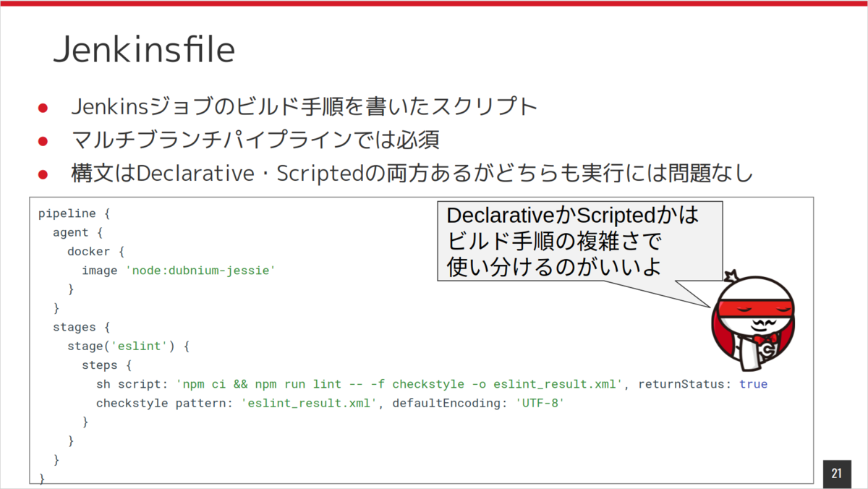
Task: Click the 'docker {' code line
Action: 98,252
